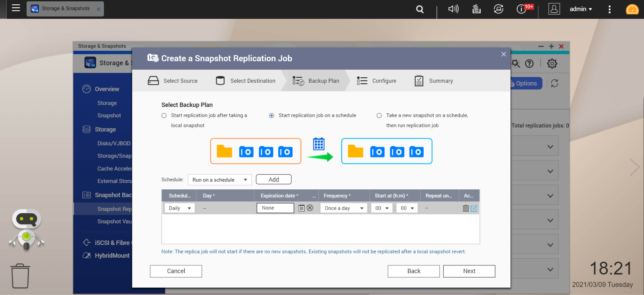
Task: Open the notifications icon showing 10+
Action: (522, 9)
